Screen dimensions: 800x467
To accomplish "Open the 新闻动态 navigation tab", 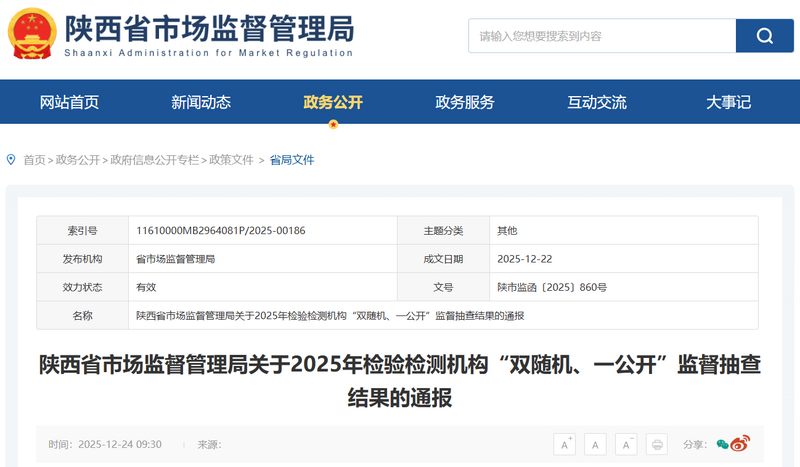I will [x=201, y=102].
